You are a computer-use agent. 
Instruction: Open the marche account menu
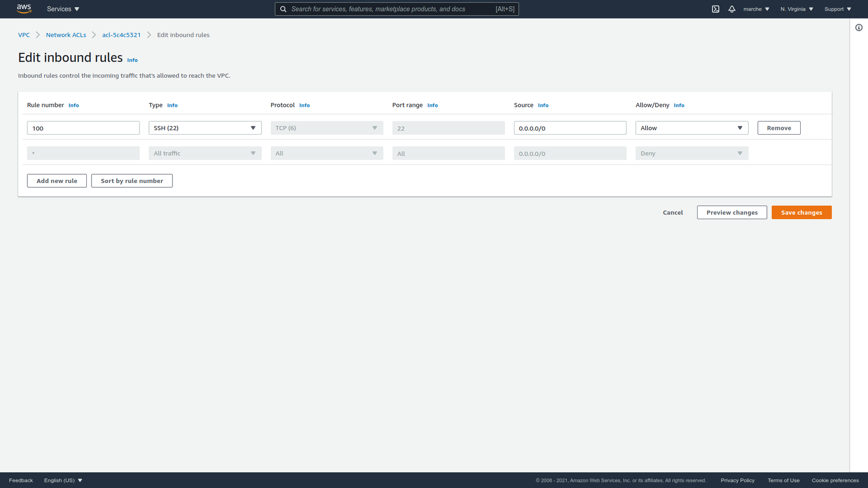756,9
